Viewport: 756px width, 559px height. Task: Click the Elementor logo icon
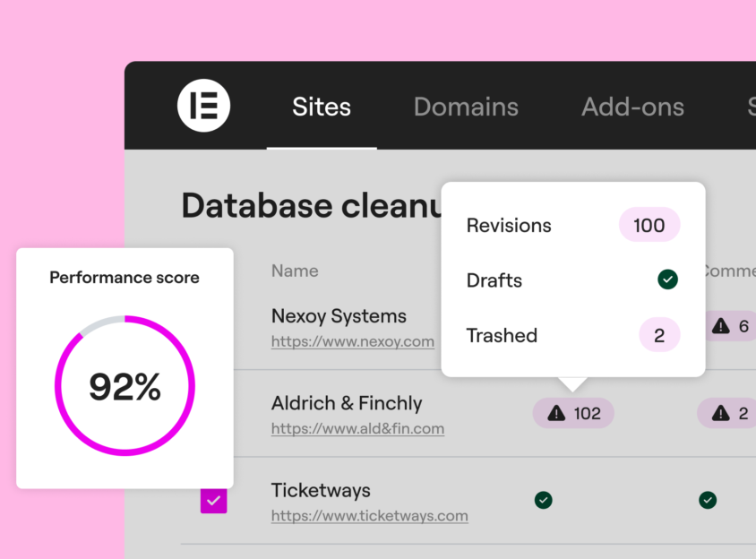[203, 107]
